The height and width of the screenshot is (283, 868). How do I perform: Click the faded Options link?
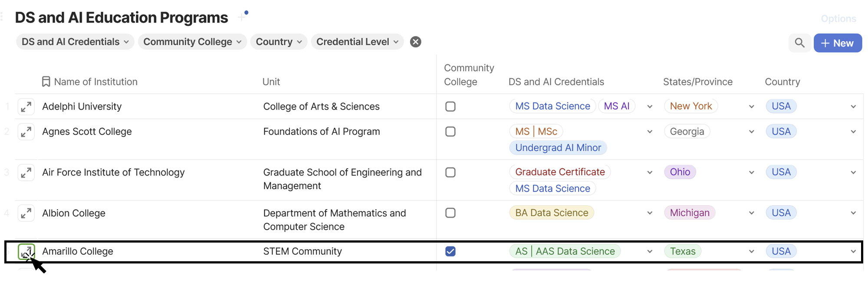pos(838,19)
